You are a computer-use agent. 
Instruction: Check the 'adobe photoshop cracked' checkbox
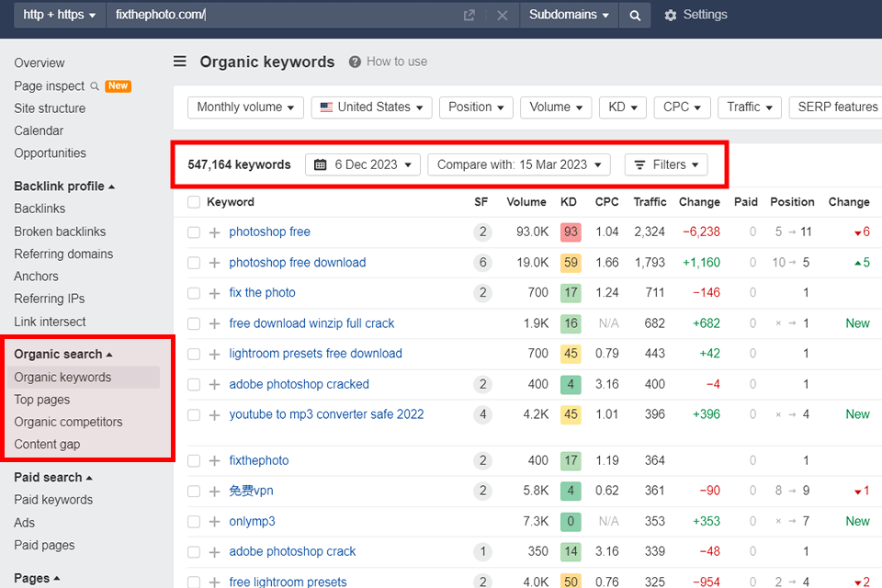[194, 384]
